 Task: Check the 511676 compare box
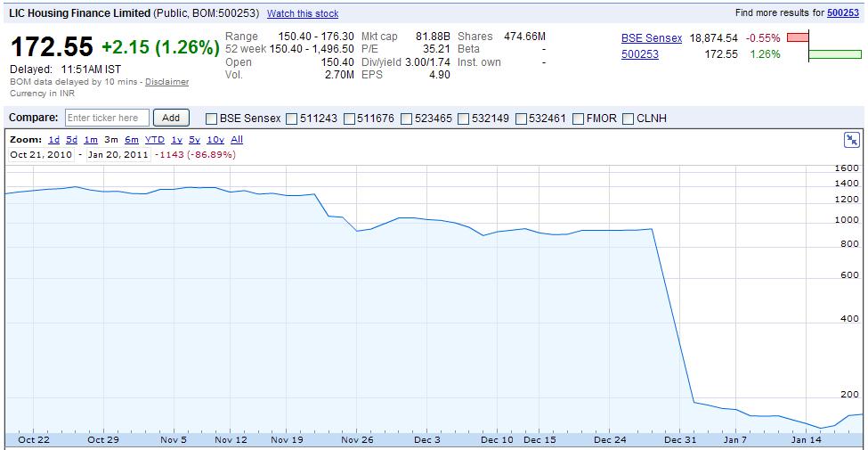(349, 118)
